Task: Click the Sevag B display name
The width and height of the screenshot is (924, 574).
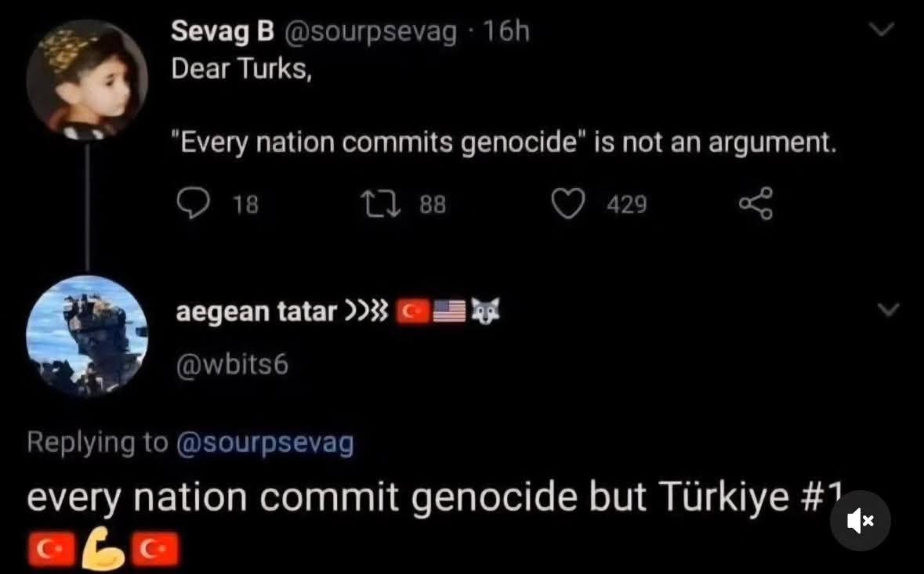Action: 222,32
